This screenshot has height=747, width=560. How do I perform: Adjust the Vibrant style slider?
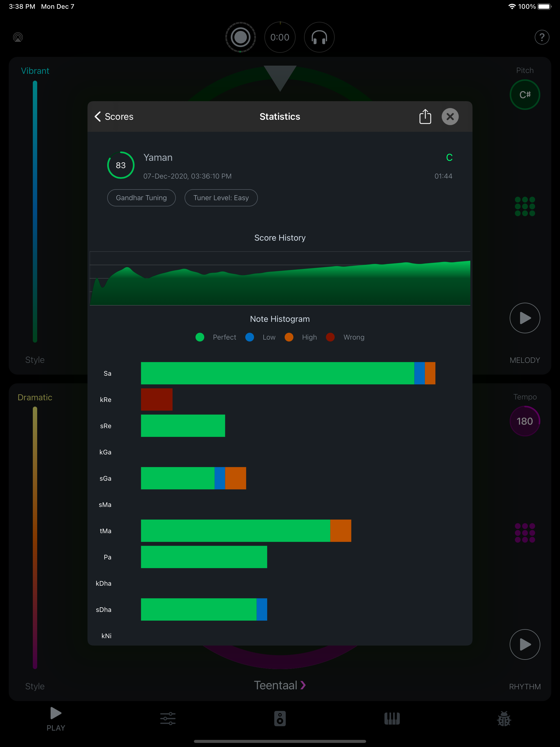tap(35, 211)
